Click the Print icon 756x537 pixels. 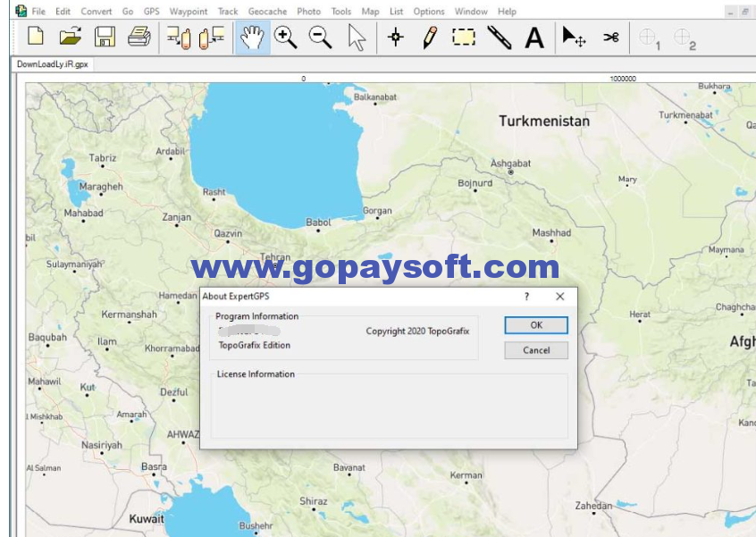pos(139,37)
